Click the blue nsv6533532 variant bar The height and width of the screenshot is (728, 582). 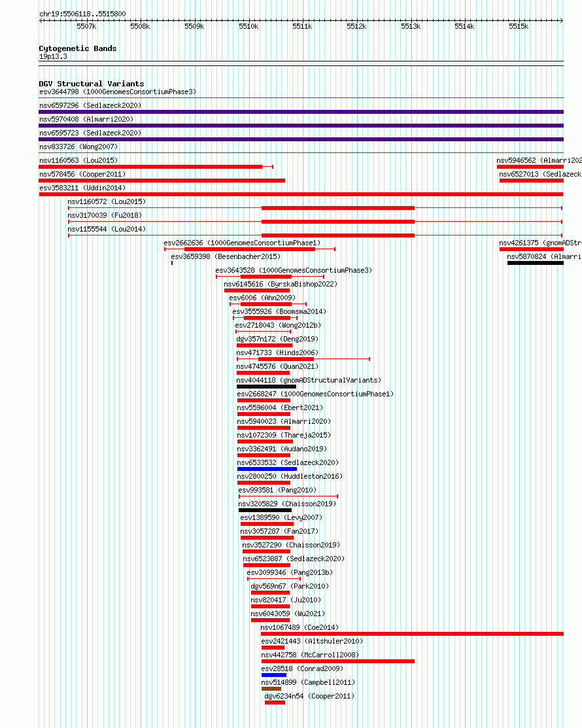coord(267,469)
